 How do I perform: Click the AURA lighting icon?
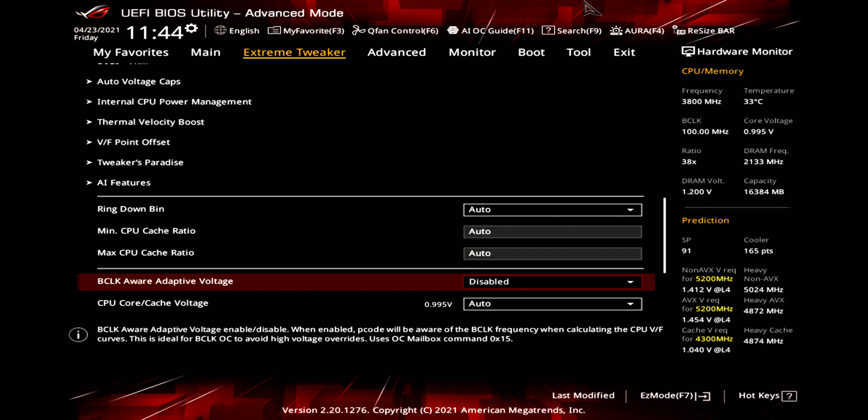[616, 30]
